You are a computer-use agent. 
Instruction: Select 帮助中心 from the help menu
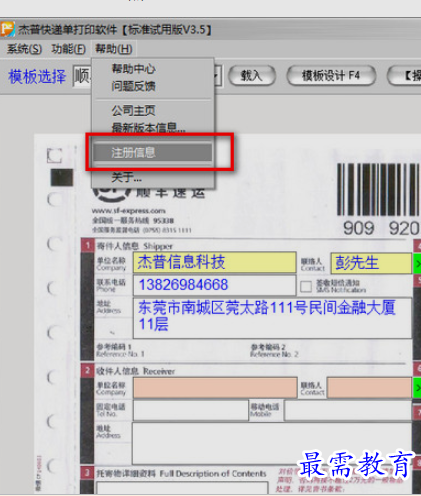tap(133, 69)
